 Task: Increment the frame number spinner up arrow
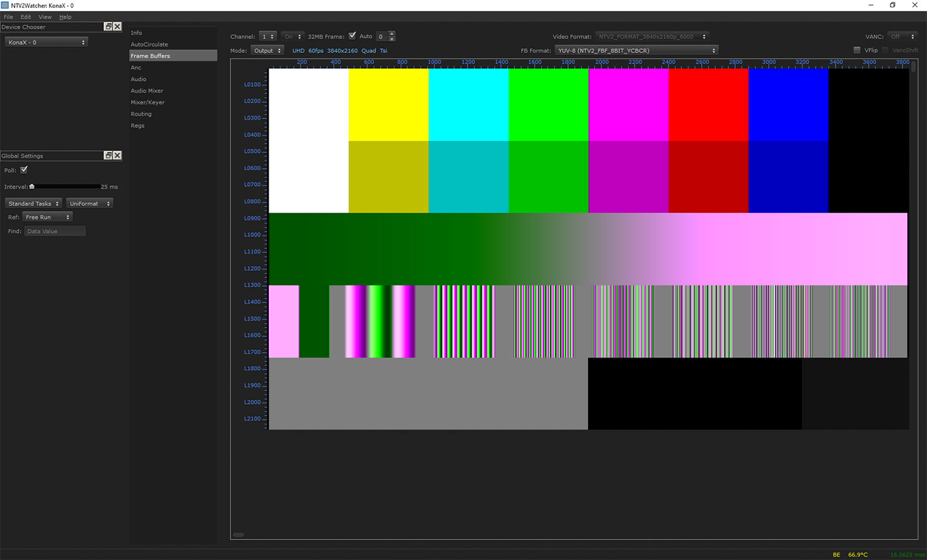392,34
